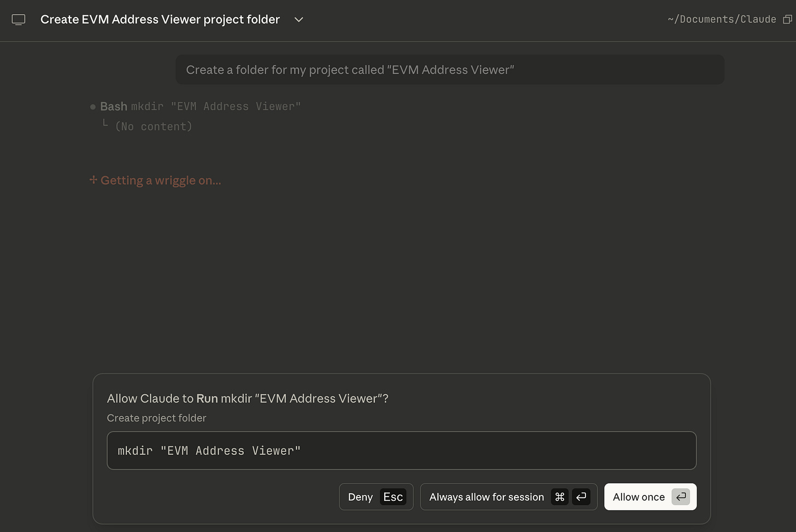
Task: Click the ~/Documents/Claude working directory path
Action: click(x=722, y=19)
